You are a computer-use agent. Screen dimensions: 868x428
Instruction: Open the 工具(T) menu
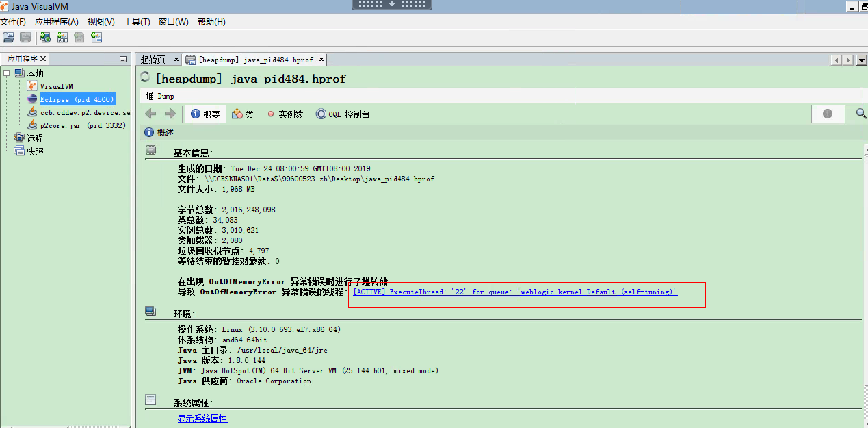(137, 22)
